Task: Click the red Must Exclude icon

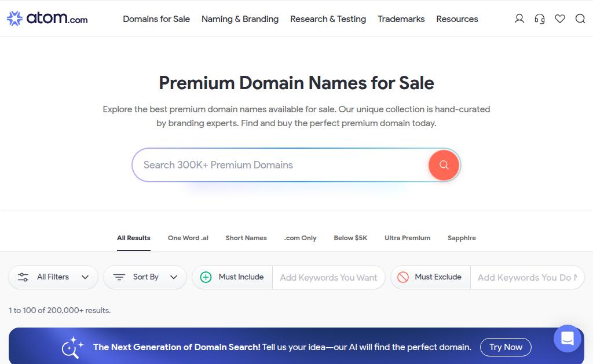Action: click(x=403, y=277)
